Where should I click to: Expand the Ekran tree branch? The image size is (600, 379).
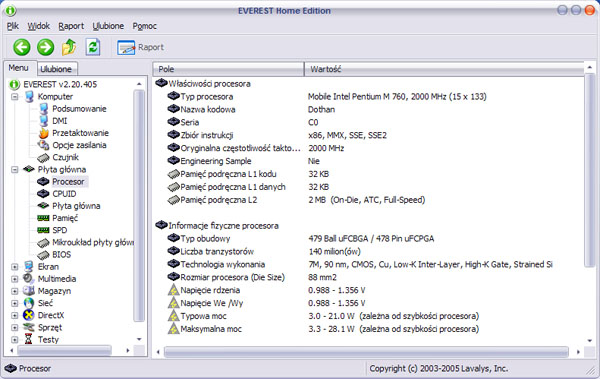(x=15, y=267)
